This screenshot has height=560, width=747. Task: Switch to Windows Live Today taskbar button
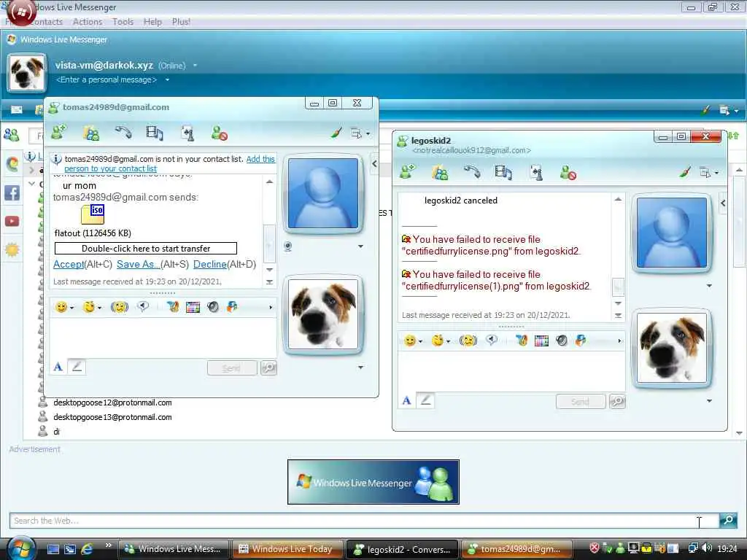[287, 549]
